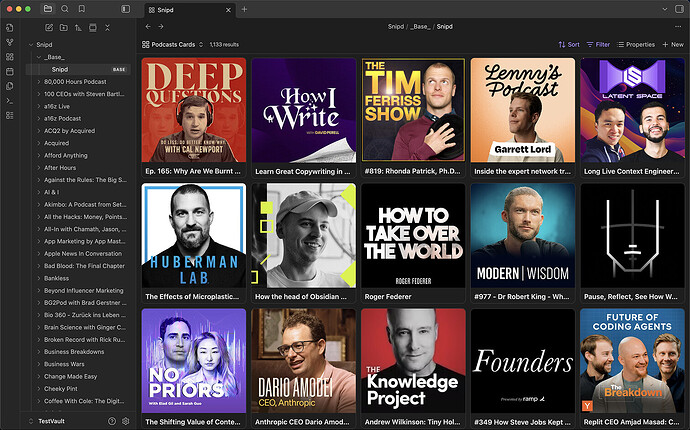Screen dimensions: 690x430
Task: Collapse the _Base_ folder
Action: coord(38,57)
